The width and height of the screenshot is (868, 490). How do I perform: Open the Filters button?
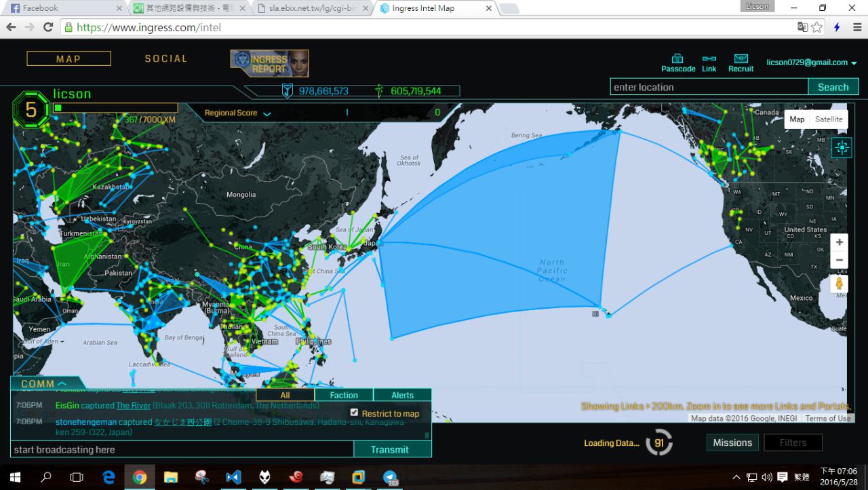tap(793, 442)
